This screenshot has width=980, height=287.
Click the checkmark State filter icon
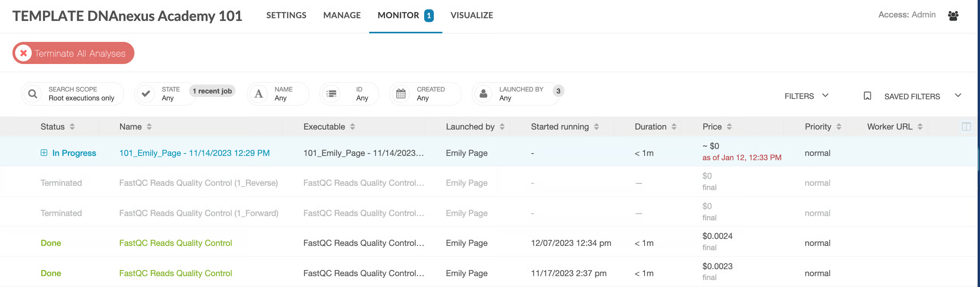coord(146,94)
